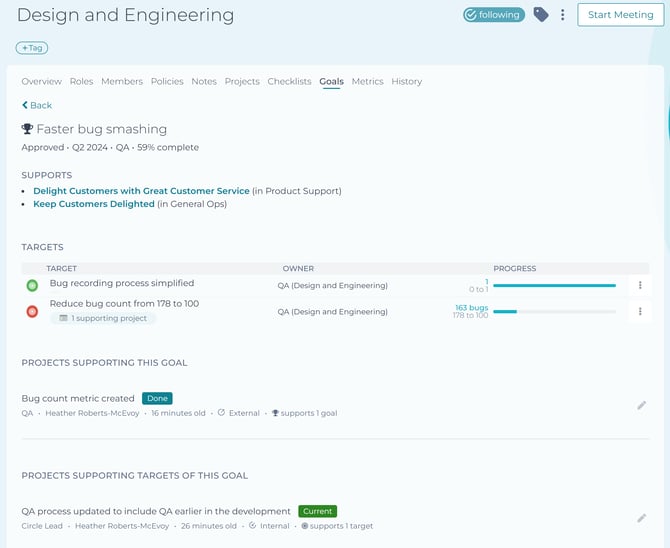Click the trophy icon next to Faster bug smashing
Screen dimensions: 670x548
[27, 129]
